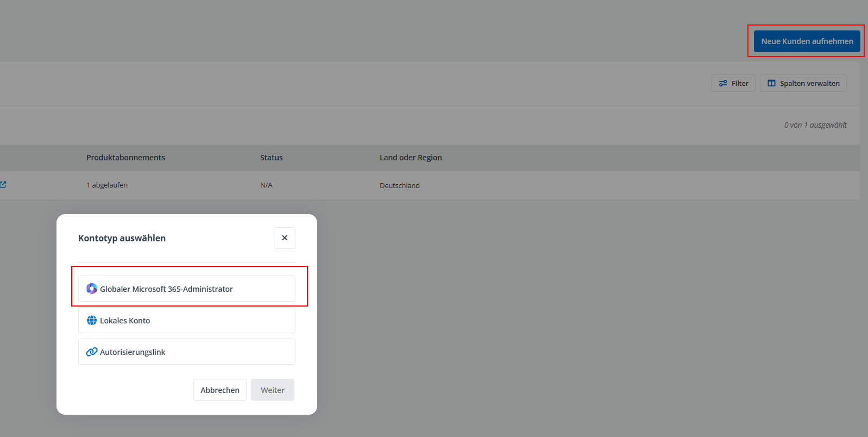Open Spalten verwalten column manager
Image resolution: width=868 pixels, height=437 pixels.
[x=803, y=83]
